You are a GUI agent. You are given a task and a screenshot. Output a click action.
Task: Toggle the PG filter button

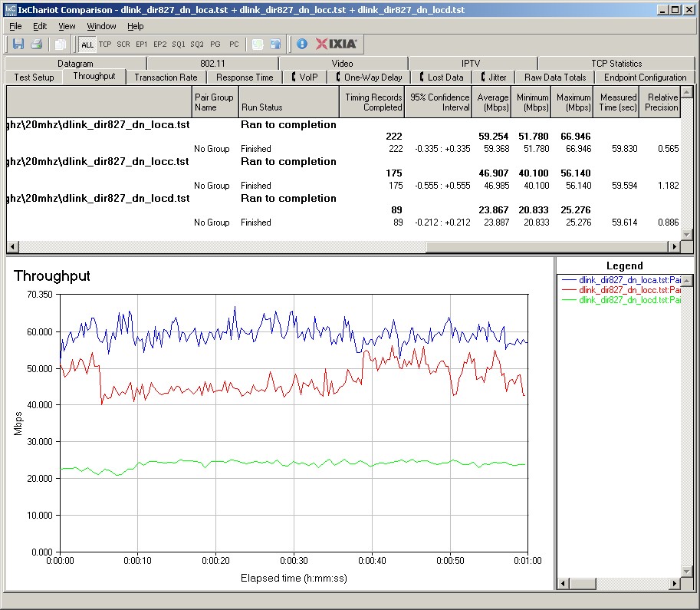pos(215,45)
